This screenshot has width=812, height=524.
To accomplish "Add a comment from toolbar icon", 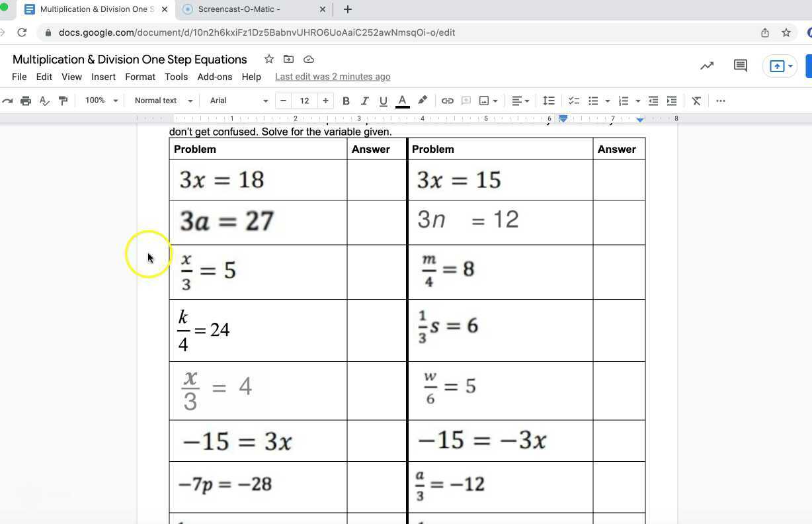I will 466,101.
